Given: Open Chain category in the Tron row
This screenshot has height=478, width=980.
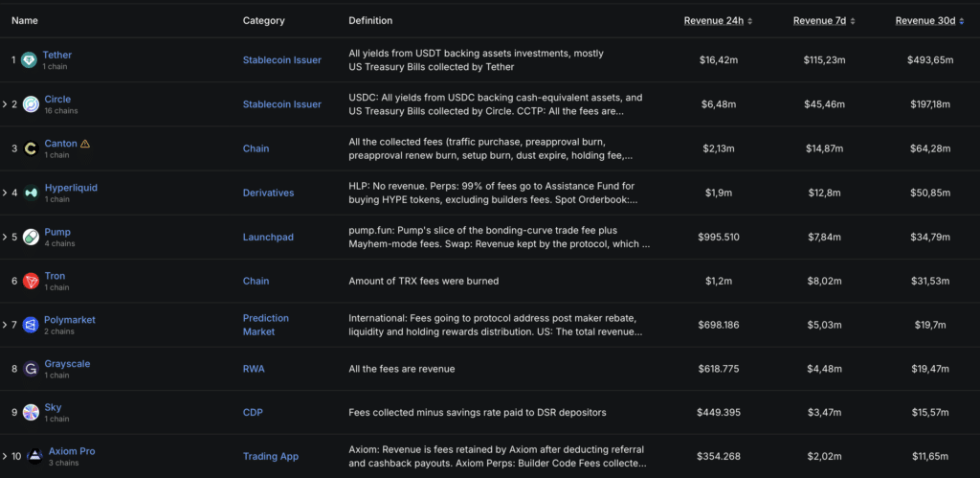Looking at the screenshot, I should pos(256,281).
